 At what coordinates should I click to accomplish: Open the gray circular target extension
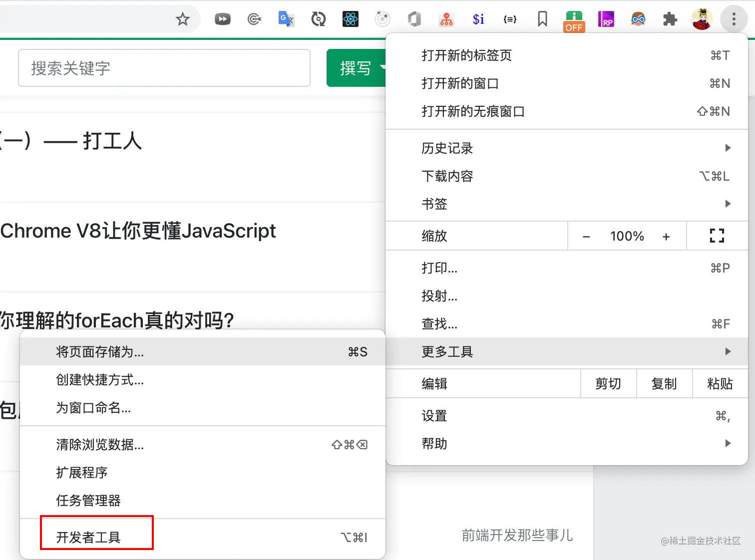[x=382, y=19]
